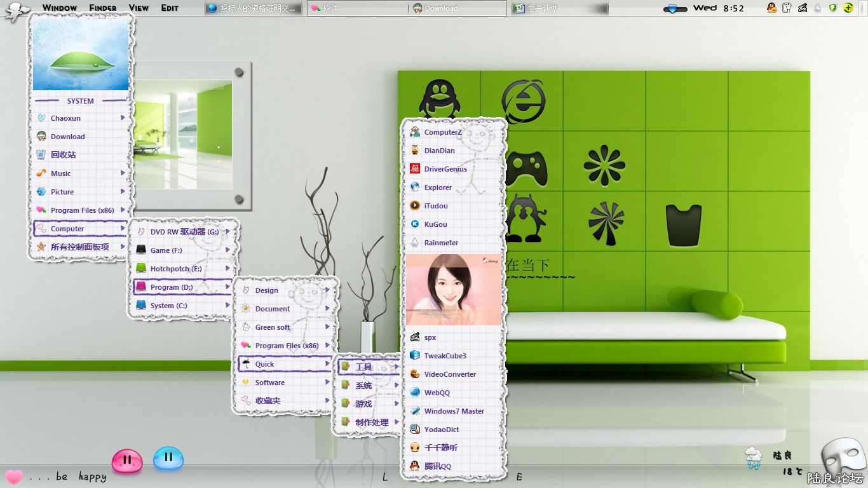Open 千千静听 player entry
This screenshot has width=868, height=488.
tap(454, 448)
